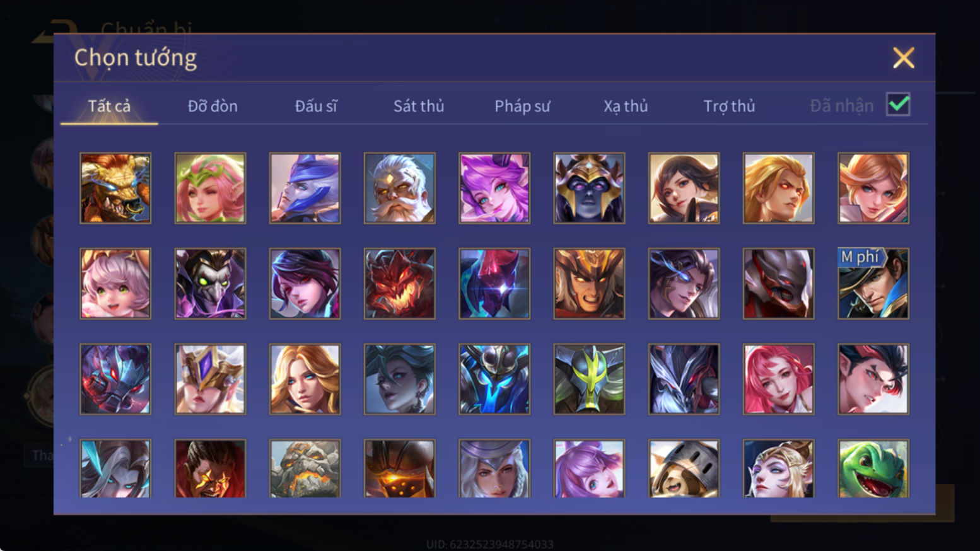The height and width of the screenshot is (551, 980).
Task: Close the 'Chọn tướng' dialog
Action: coord(904,58)
